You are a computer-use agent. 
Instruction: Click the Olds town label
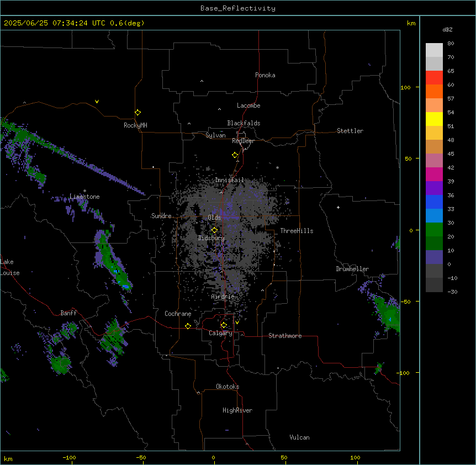pyautogui.click(x=214, y=218)
